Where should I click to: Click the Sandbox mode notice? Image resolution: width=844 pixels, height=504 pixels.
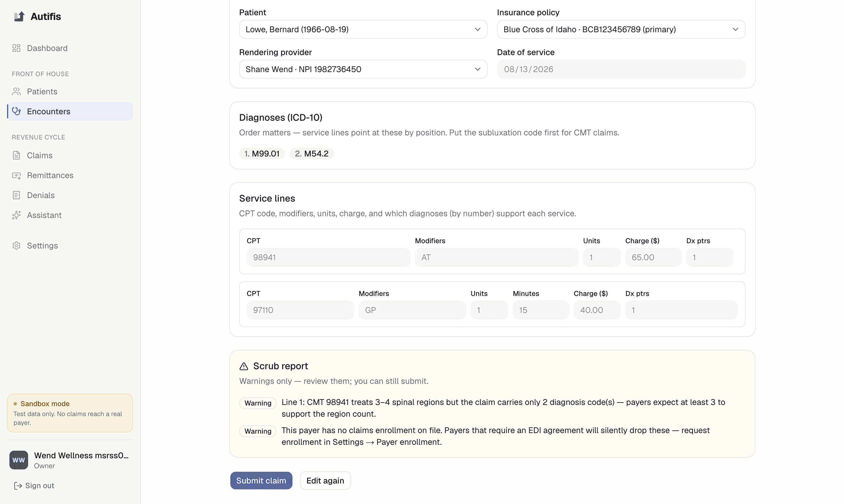click(x=70, y=413)
